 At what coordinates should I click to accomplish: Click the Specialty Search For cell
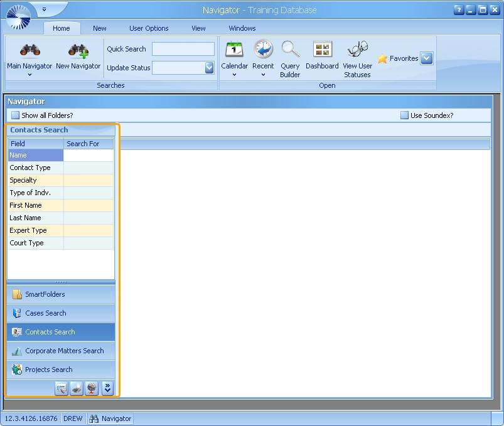88,180
